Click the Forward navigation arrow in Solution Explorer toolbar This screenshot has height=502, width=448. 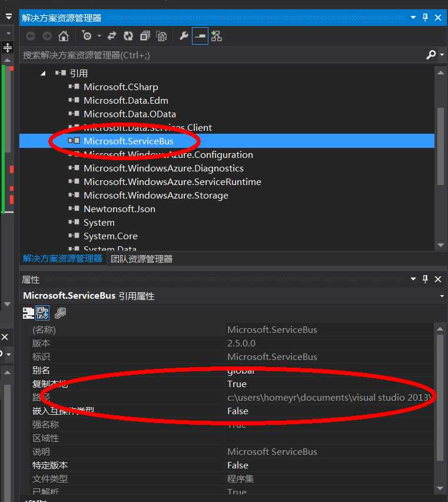pyautogui.click(x=47, y=36)
